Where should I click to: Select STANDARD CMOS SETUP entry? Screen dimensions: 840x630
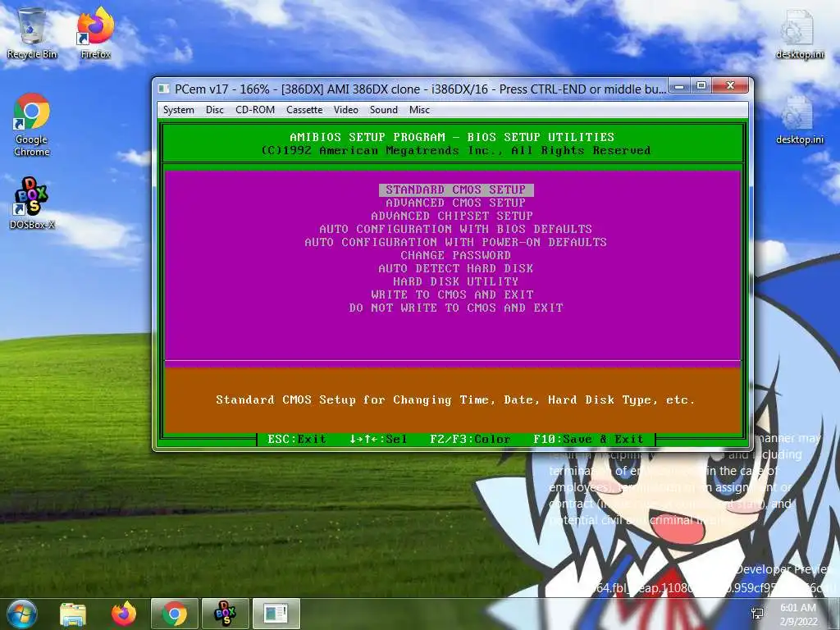point(456,189)
